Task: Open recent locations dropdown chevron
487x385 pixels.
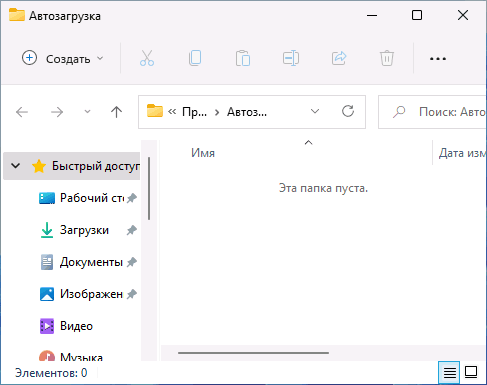Action: click(x=87, y=112)
